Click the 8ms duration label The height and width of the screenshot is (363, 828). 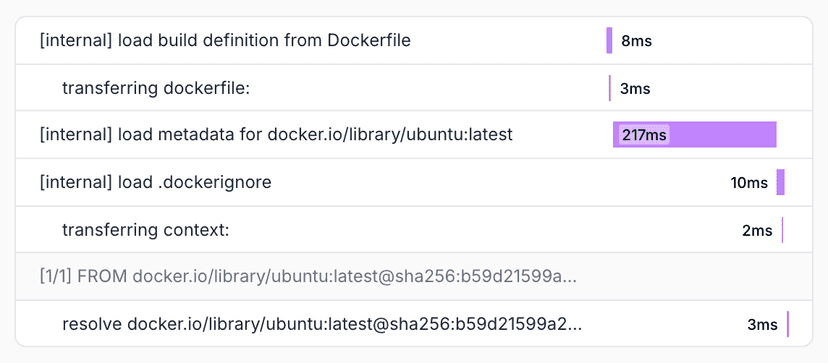pos(636,41)
